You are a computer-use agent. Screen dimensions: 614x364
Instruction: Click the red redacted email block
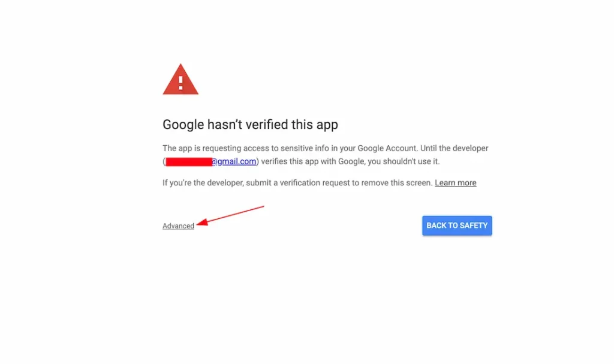(x=188, y=161)
